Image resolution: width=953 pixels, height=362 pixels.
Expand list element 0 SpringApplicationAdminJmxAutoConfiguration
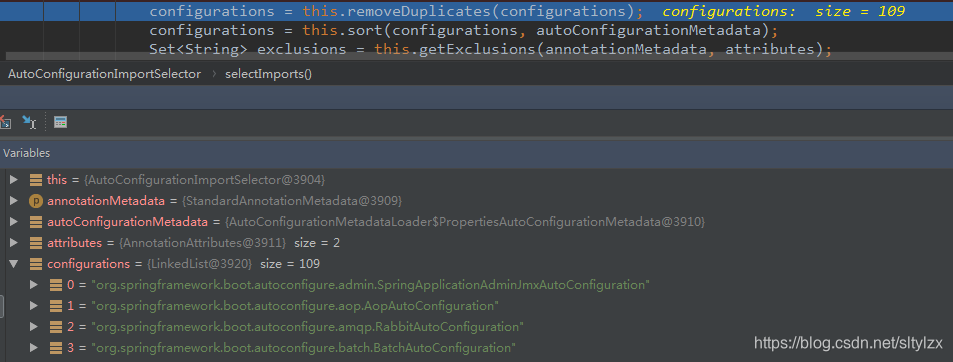click(34, 285)
